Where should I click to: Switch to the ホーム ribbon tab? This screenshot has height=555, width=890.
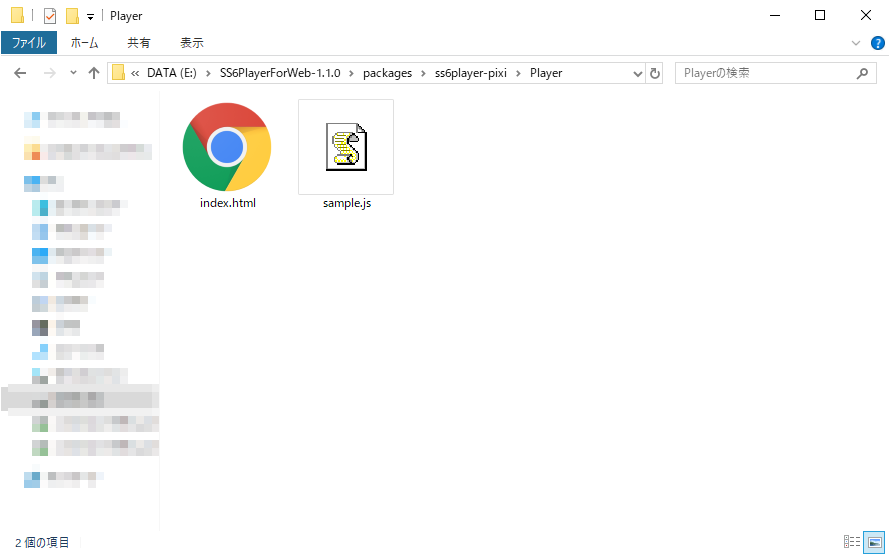[85, 43]
